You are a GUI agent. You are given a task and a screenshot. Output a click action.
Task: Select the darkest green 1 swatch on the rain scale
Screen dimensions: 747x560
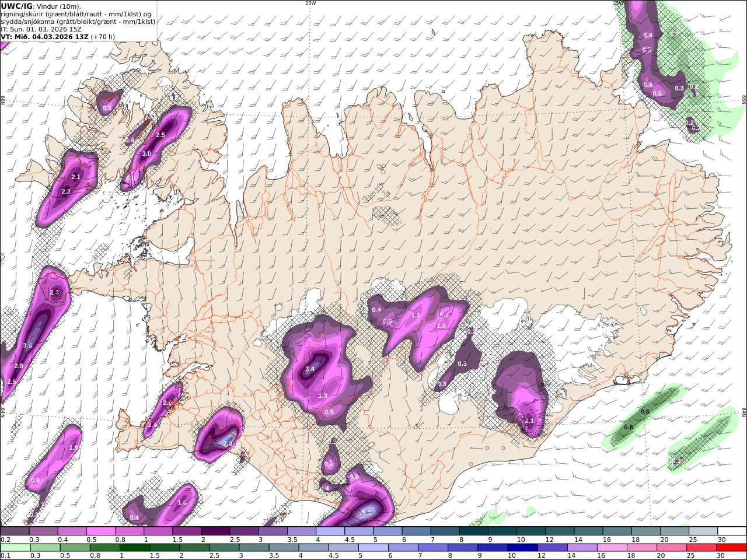[x=134, y=547]
